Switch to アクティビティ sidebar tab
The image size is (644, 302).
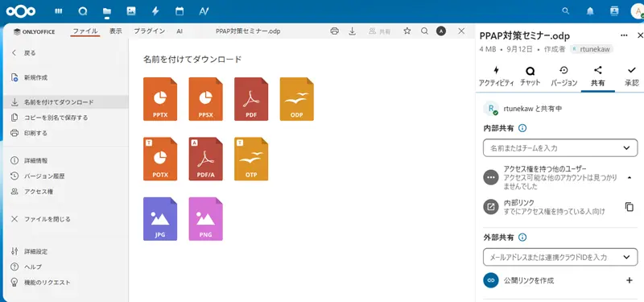point(496,77)
